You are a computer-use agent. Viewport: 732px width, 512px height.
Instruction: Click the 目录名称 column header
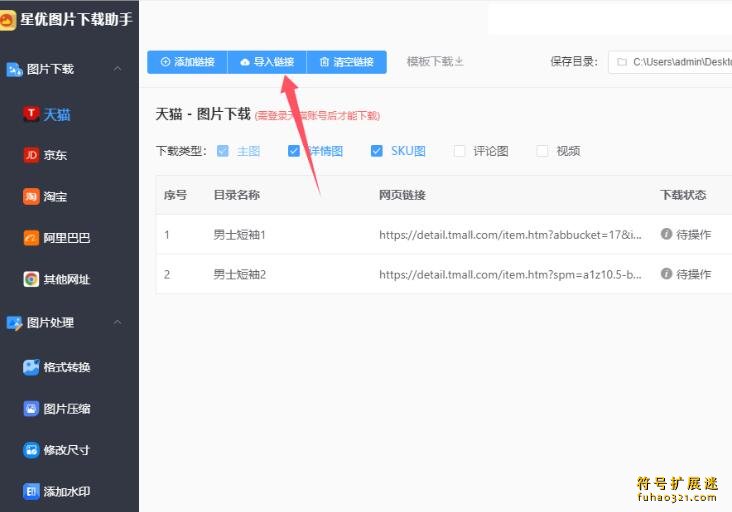237,195
